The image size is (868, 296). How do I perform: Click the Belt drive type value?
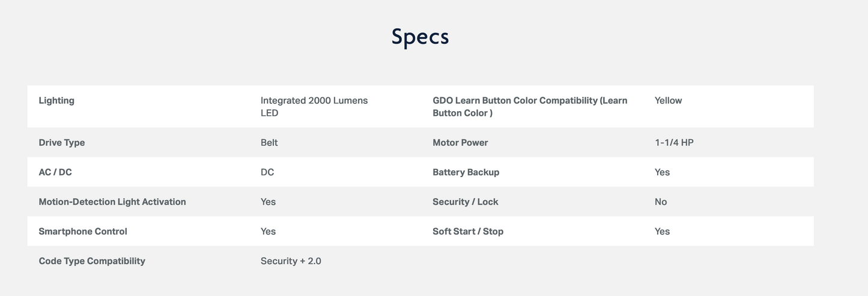point(269,142)
